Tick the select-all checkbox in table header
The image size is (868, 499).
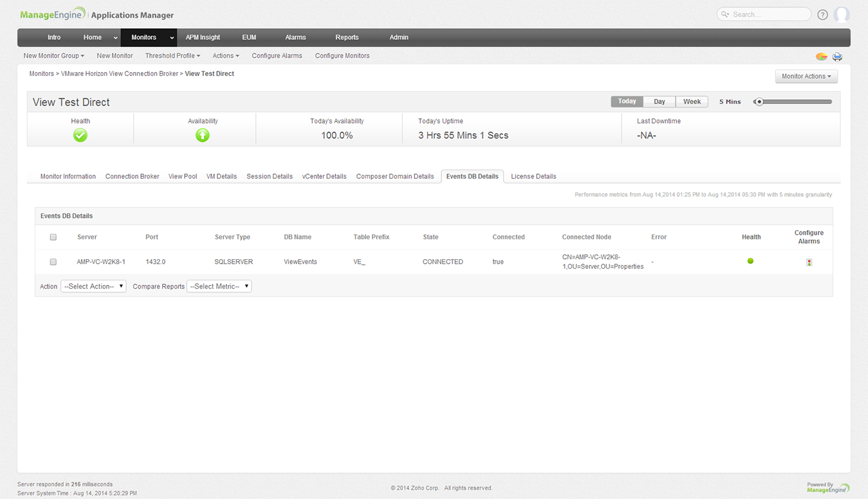pos(53,237)
